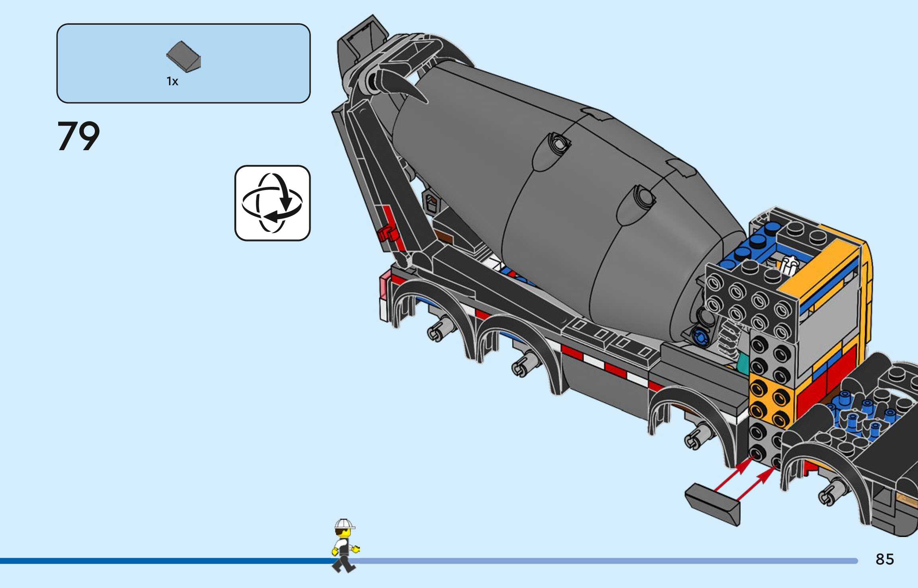Click the loose dark slope being attached
Viewport: 918px width, 588px height.
pos(712,504)
